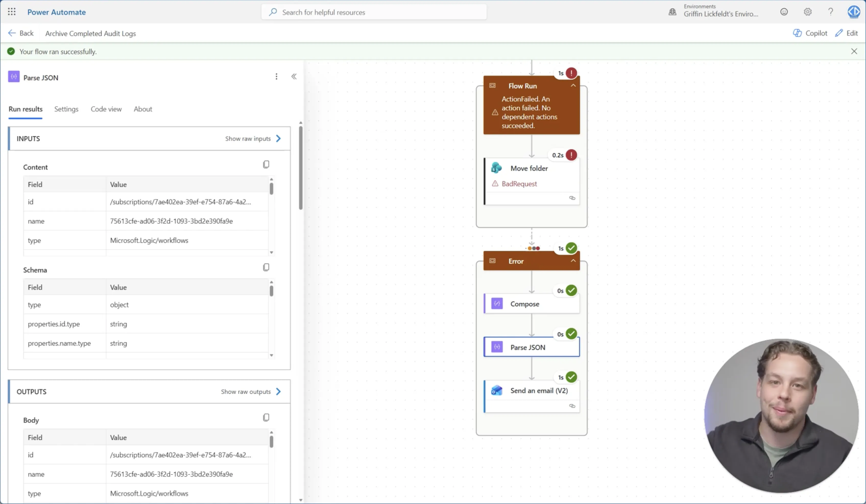
Task: Go Back from the flow run
Action: click(x=21, y=33)
